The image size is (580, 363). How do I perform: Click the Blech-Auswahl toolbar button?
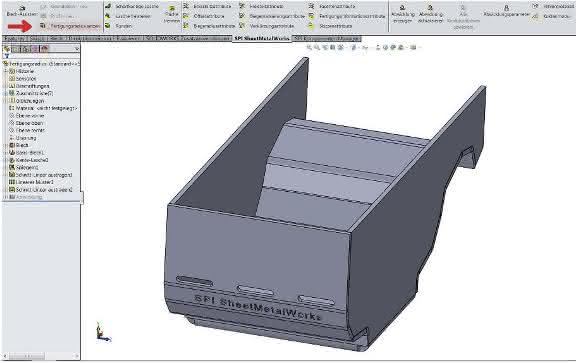coord(21,11)
